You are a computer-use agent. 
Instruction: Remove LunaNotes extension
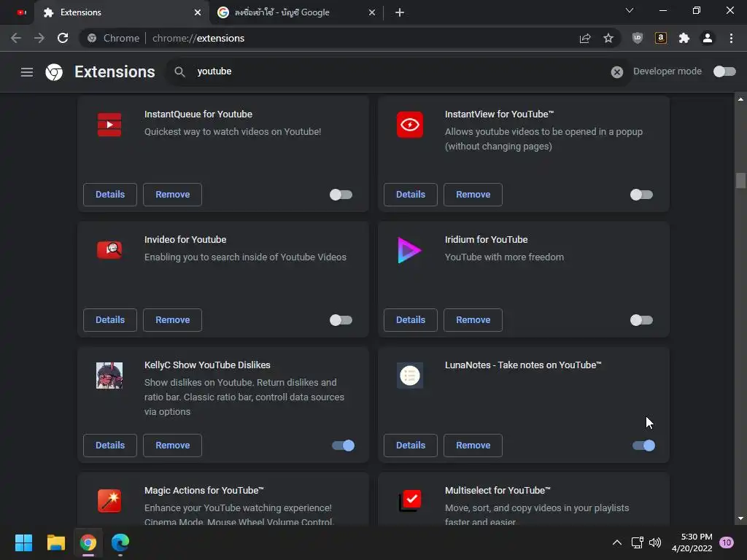pyautogui.click(x=473, y=446)
